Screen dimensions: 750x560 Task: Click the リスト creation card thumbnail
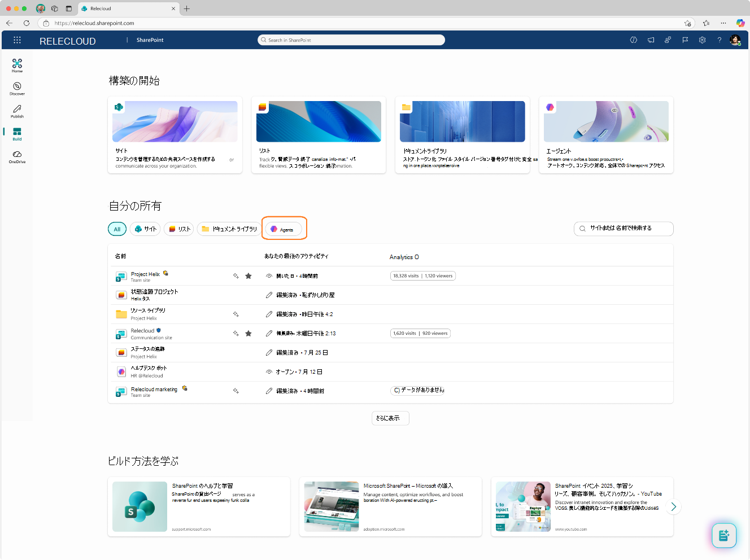tap(319, 121)
